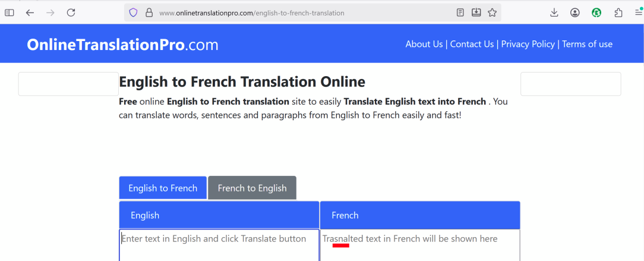Open the account profile icon
The image size is (644, 261).
[575, 12]
